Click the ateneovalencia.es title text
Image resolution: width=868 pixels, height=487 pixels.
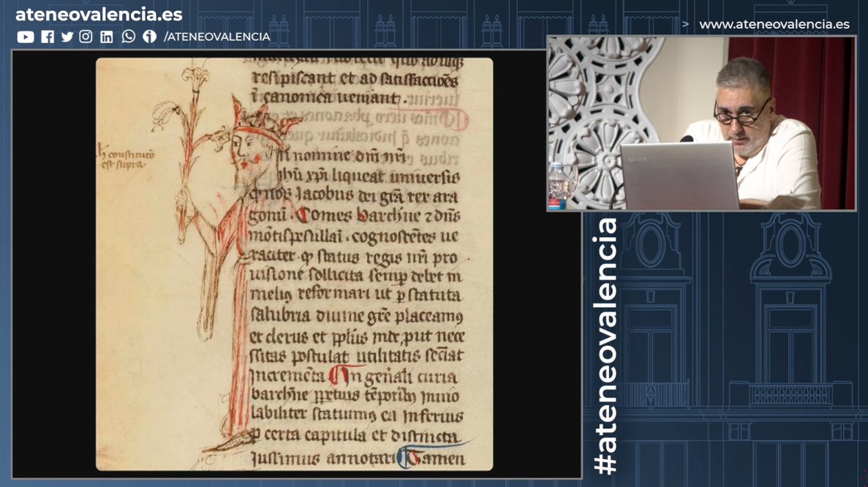click(x=99, y=15)
